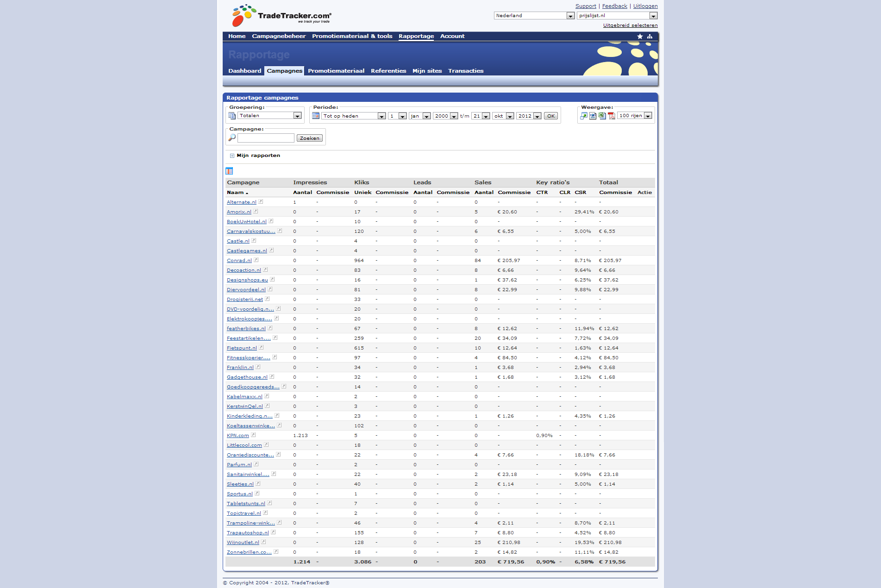Viewport: 881px width, 588px height.
Task: Click the Uitloggen link
Action: tap(645, 6)
